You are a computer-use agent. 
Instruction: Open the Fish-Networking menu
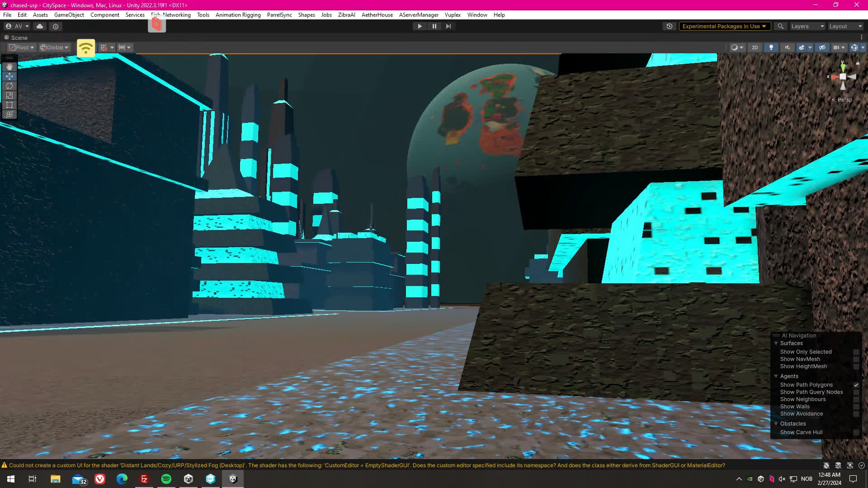[x=171, y=15]
